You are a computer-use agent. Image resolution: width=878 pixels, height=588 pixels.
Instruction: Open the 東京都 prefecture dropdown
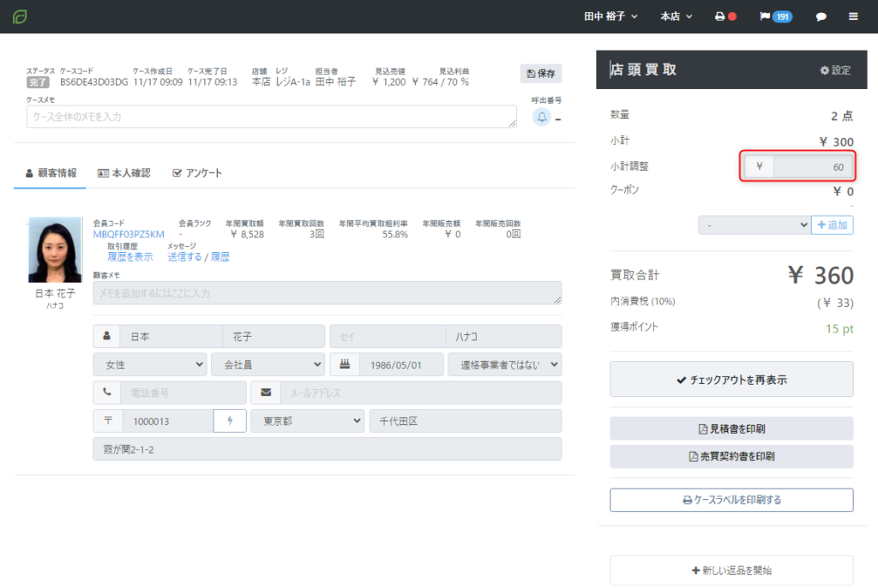(308, 421)
